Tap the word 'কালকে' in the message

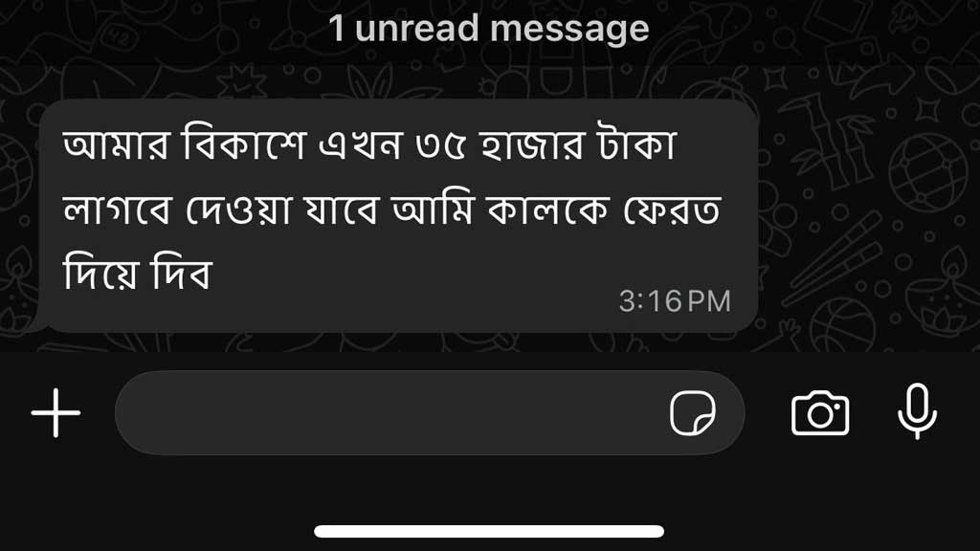coord(546,209)
